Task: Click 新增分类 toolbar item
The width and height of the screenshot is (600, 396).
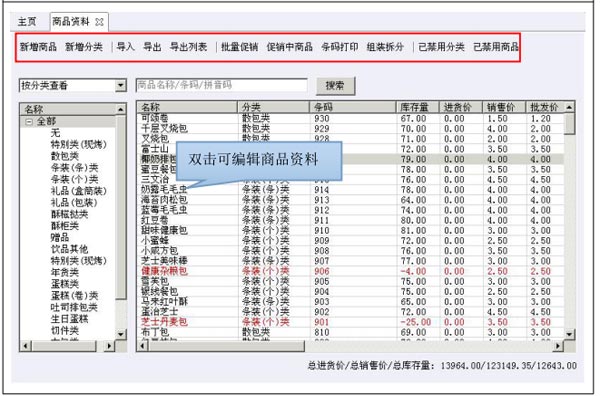Action: click(84, 47)
